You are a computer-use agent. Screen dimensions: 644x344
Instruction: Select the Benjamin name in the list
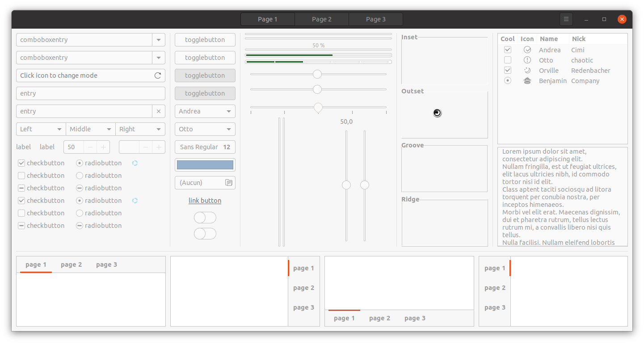point(553,81)
